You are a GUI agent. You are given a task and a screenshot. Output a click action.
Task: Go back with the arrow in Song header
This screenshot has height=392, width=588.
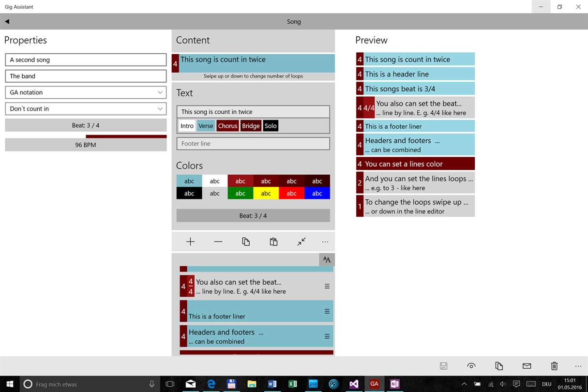(x=7, y=21)
